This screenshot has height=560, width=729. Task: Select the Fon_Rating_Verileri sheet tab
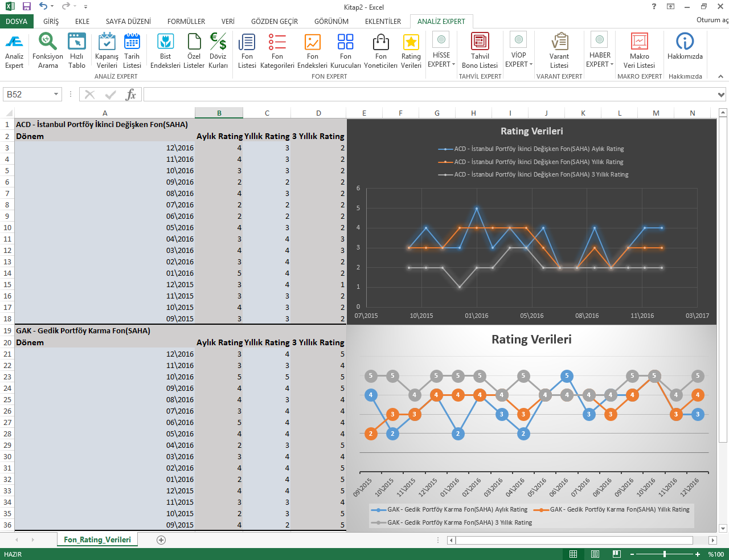coord(97,539)
